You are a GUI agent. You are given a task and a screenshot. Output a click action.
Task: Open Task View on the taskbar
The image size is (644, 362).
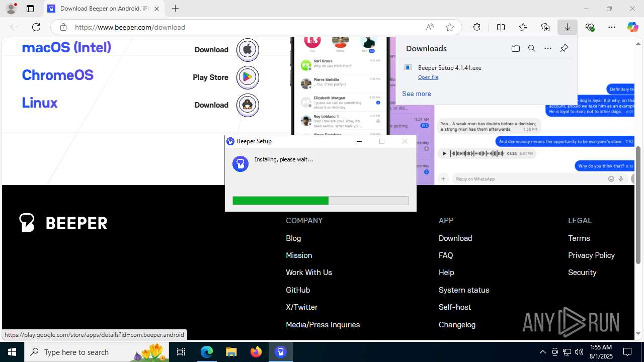click(x=181, y=352)
